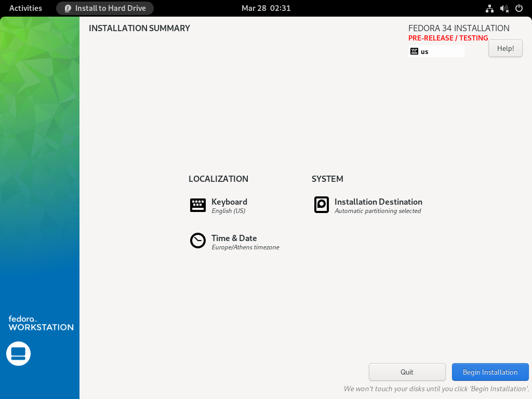The width and height of the screenshot is (532, 399).
Task: Click the Quit button
Action: [x=407, y=372]
